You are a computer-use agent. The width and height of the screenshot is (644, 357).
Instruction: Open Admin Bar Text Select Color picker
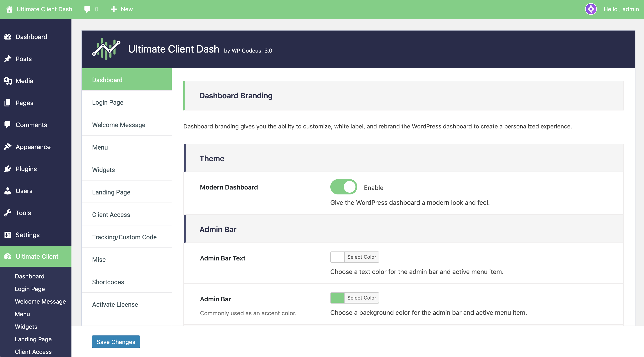(361, 257)
